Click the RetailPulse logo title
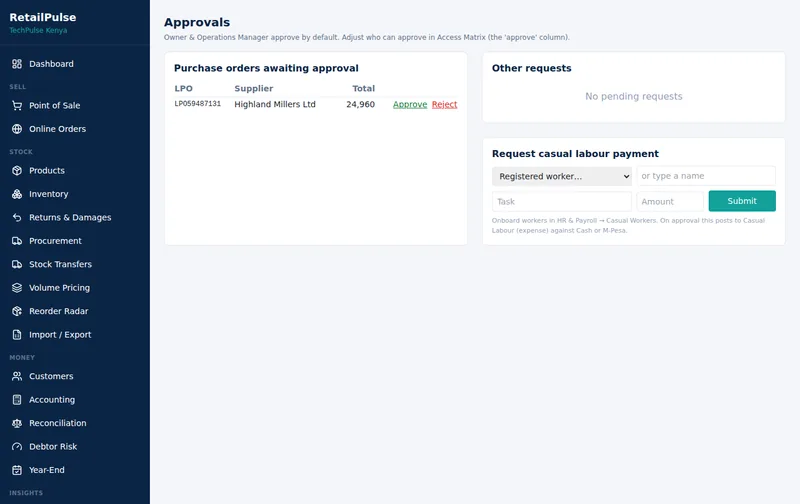The width and height of the screenshot is (800, 504). click(43, 17)
